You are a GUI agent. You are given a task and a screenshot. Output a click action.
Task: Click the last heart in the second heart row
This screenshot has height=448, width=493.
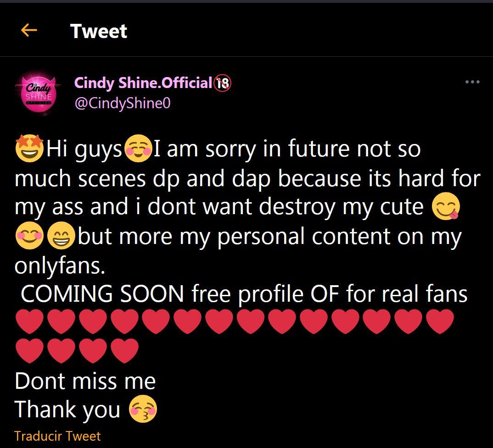[x=124, y=351]
